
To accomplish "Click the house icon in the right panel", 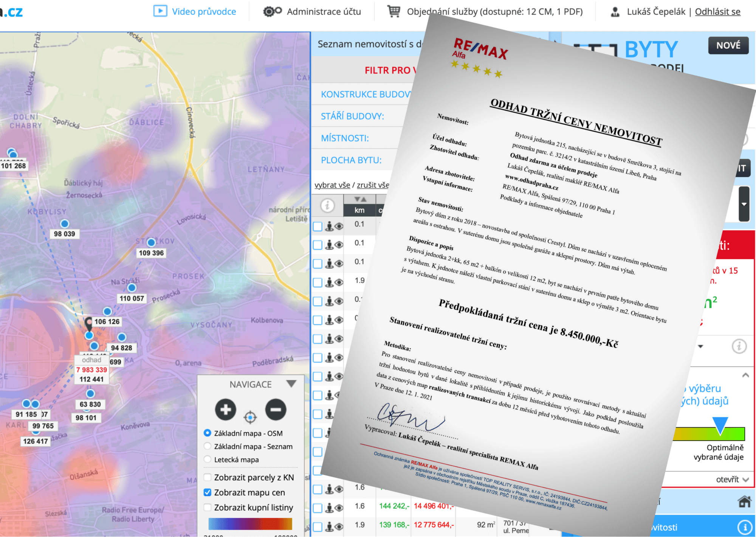I will [744, 502].
